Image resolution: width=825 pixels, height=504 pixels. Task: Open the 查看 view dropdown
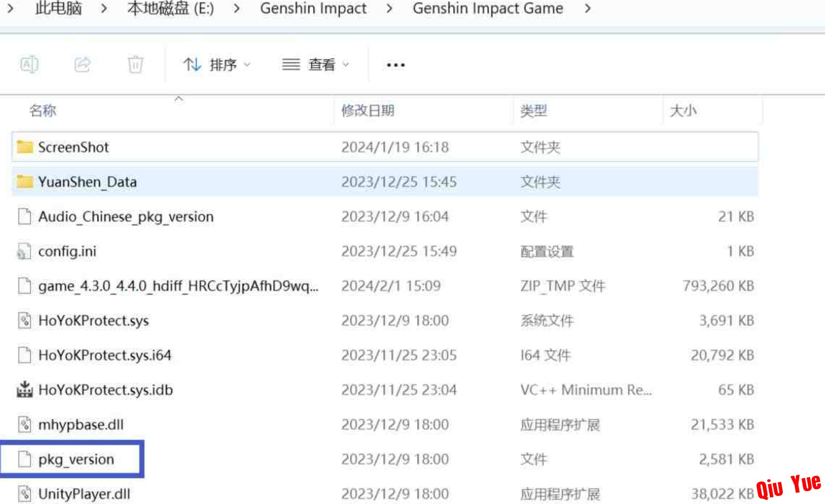pyautogui.click(x=315, y=64)
